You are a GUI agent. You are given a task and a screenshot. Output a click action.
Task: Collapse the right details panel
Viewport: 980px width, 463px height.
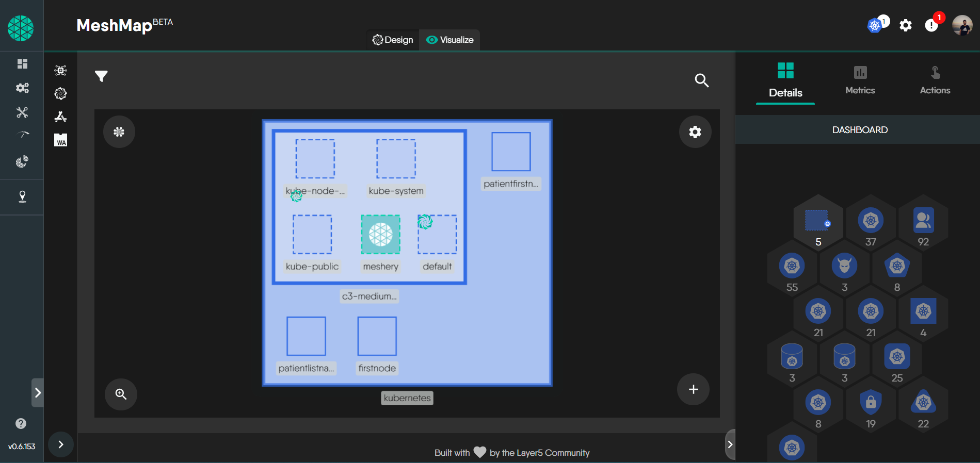tap(730, 444)
